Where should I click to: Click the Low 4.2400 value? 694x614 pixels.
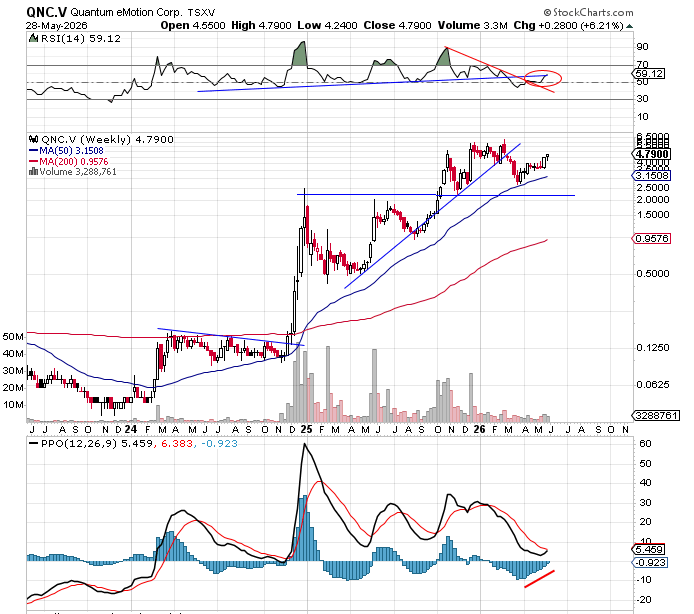tap(327, 26)
